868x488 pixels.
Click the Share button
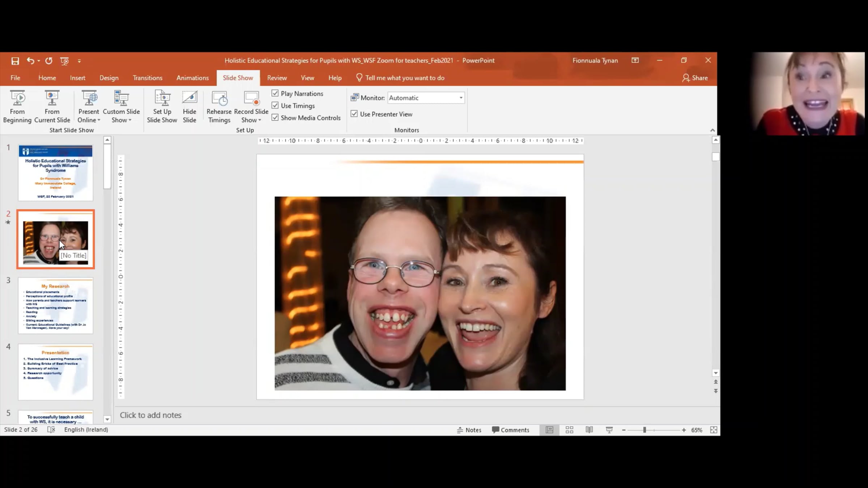[695, 78]
